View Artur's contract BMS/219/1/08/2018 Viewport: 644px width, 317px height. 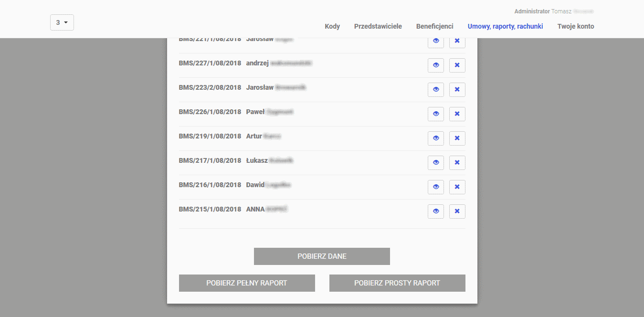pyautogui.click(x=436, y=138)
